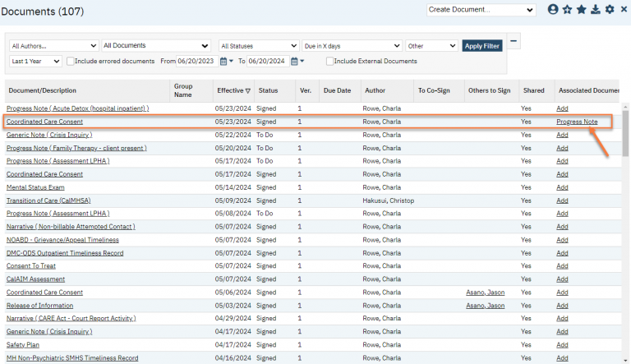This screenshot has height=364, width=631.
Task: Open the All Statuses dropdown
Action: tap(258, 46)
